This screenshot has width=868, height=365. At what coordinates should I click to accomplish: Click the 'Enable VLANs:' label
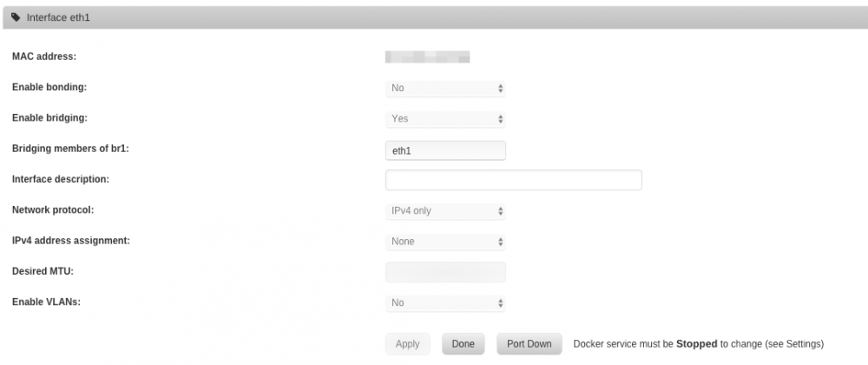tap(46, 302)
